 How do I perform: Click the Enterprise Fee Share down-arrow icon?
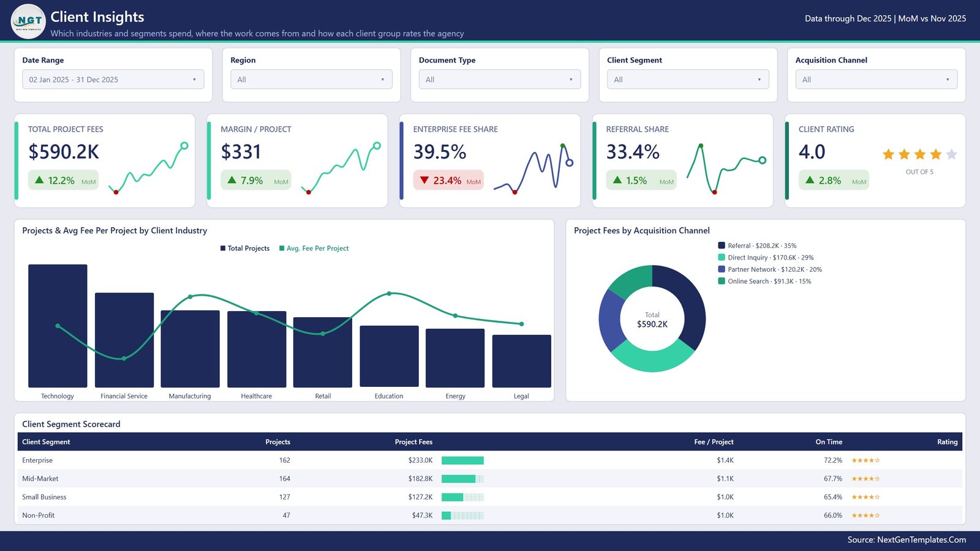coord(424,180)
